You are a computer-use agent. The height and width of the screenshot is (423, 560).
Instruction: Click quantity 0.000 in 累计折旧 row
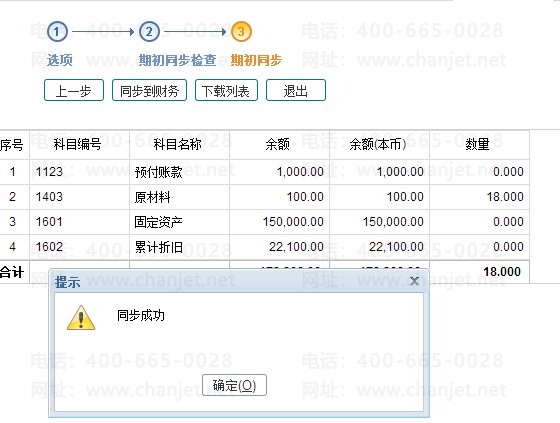pos(509,247)
